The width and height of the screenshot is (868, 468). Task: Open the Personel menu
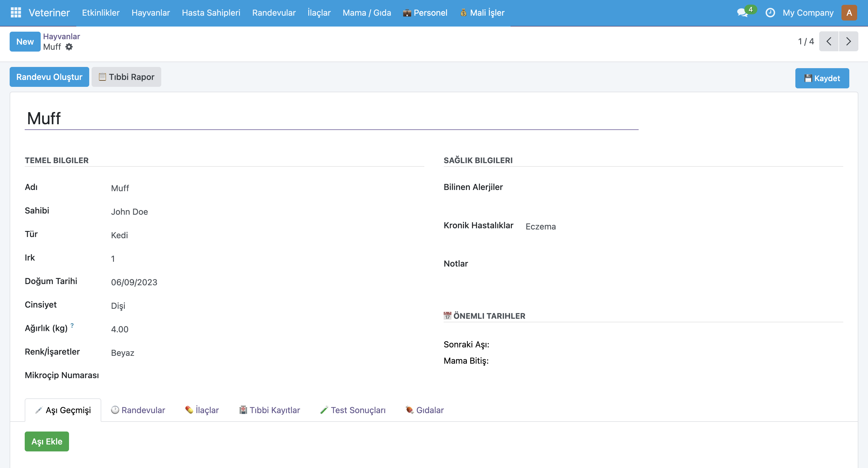click(425, 13)
